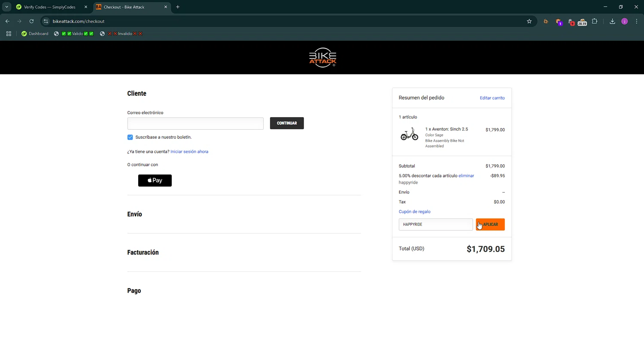Click the Pago section heading
This screenshot has height=349, width=644.
(134, 291)
